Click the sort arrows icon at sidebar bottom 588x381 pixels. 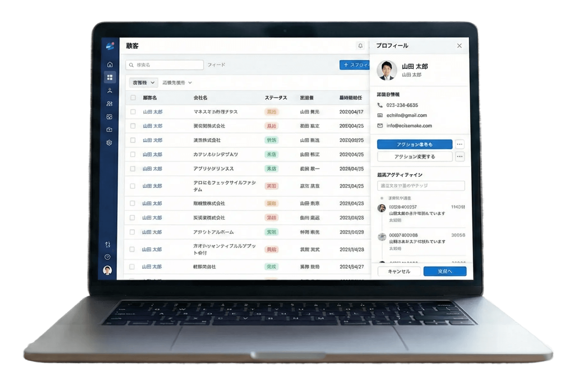[x=108, y=245]
